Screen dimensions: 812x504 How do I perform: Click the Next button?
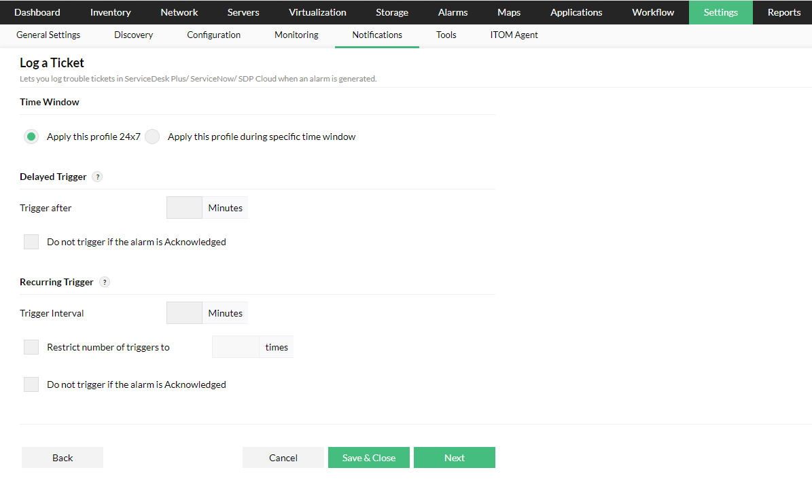(x=455, y=458)
